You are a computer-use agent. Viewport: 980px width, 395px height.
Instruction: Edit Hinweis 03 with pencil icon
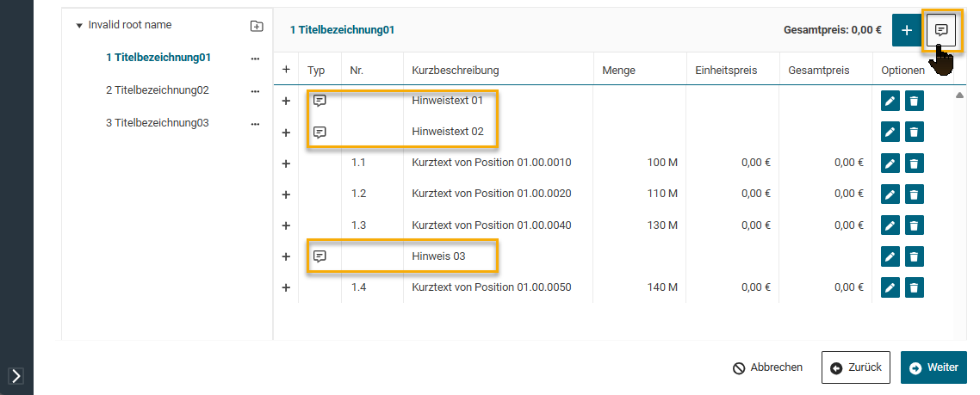tap(890, 256)
